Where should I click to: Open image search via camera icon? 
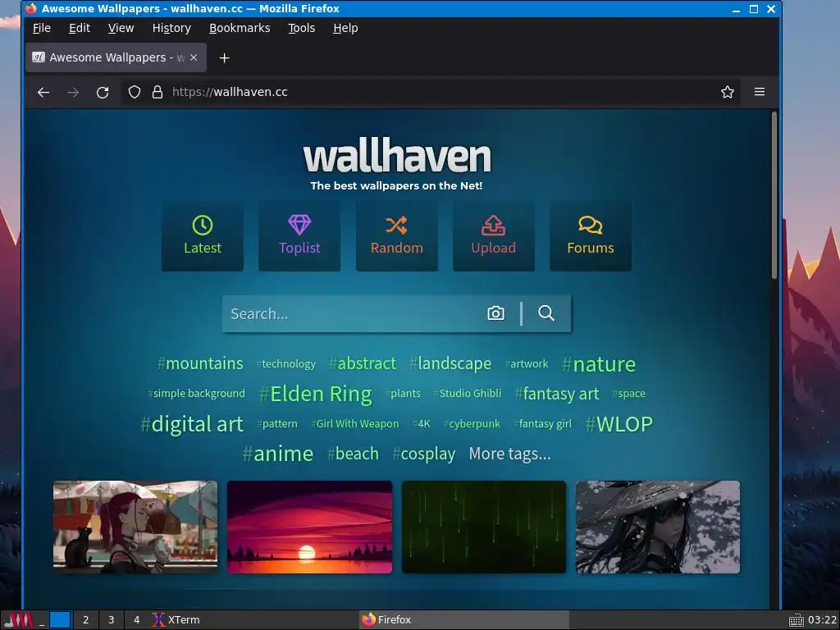click(x=495, y=313)
